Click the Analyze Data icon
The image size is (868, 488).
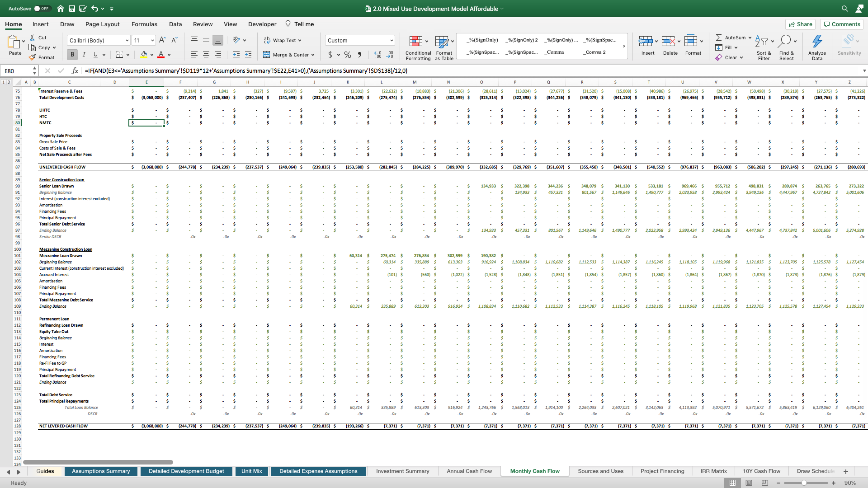pyautogui.click(x=817, y=41)
